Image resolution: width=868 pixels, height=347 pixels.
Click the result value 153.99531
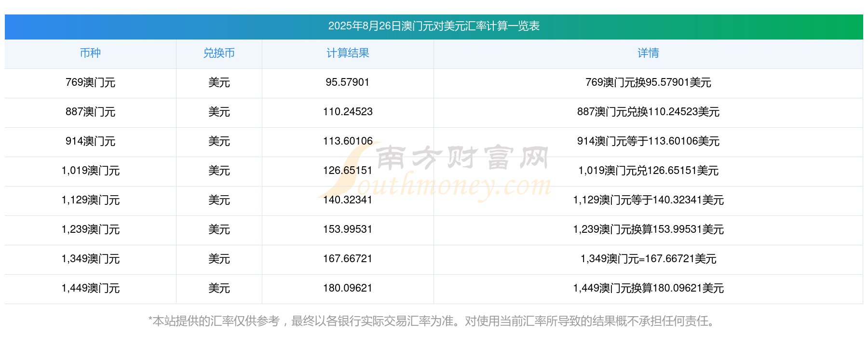348,229
